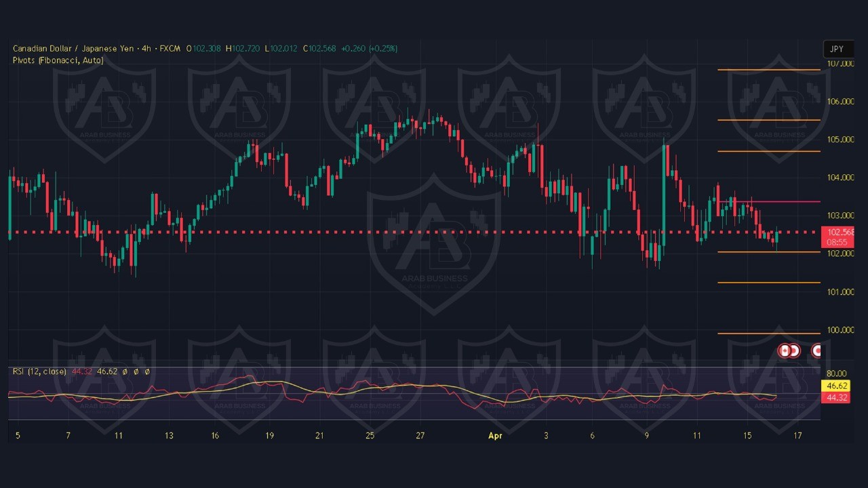This screenshot has width=868, height=488.
Task: Click the Japan flag event icon beside Canada flag
Action: [795, 350]
